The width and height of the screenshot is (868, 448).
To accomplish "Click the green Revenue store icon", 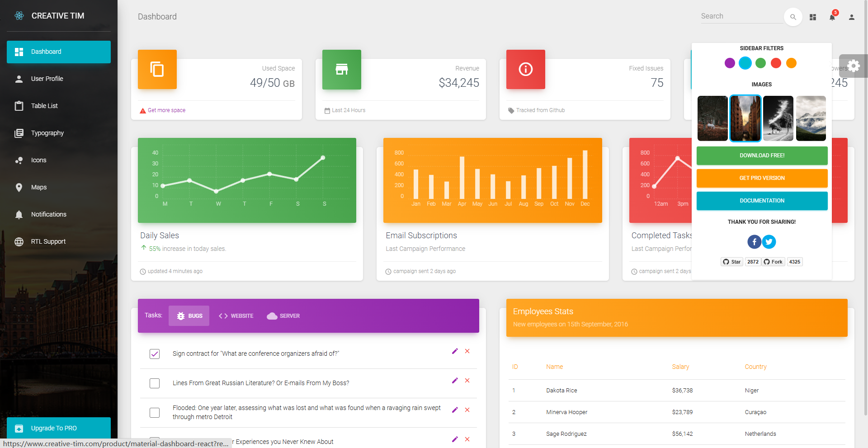I will [x=342, y=69].
